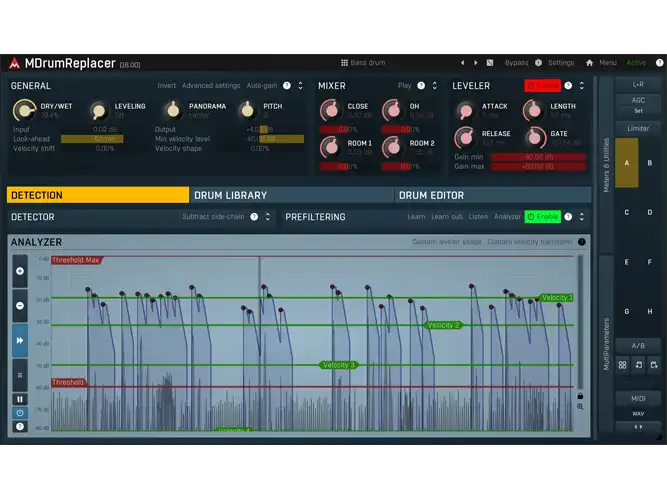This screenshot has width=667, height=500.
Task: Open help for the General panel
Action: 287,86
